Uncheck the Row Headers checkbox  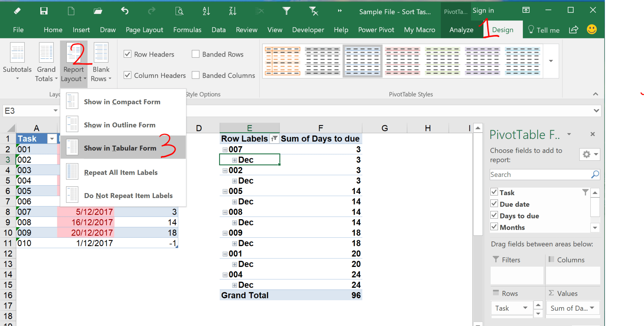(127, 54)
